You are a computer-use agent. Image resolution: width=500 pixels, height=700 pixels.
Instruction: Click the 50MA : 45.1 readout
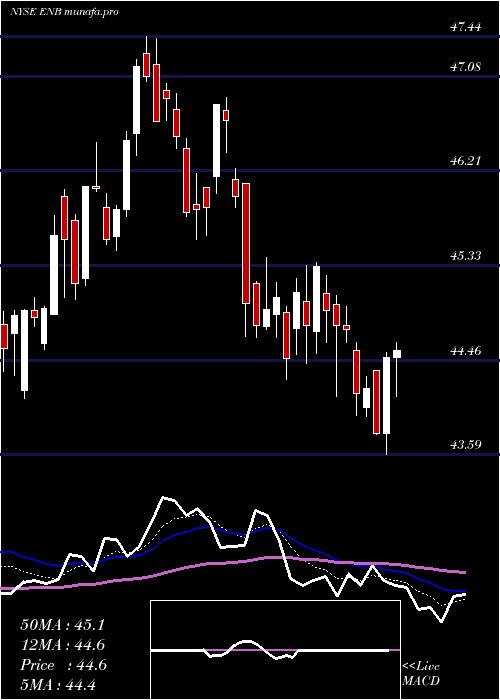pyautogui.click(x=63, y=625)
